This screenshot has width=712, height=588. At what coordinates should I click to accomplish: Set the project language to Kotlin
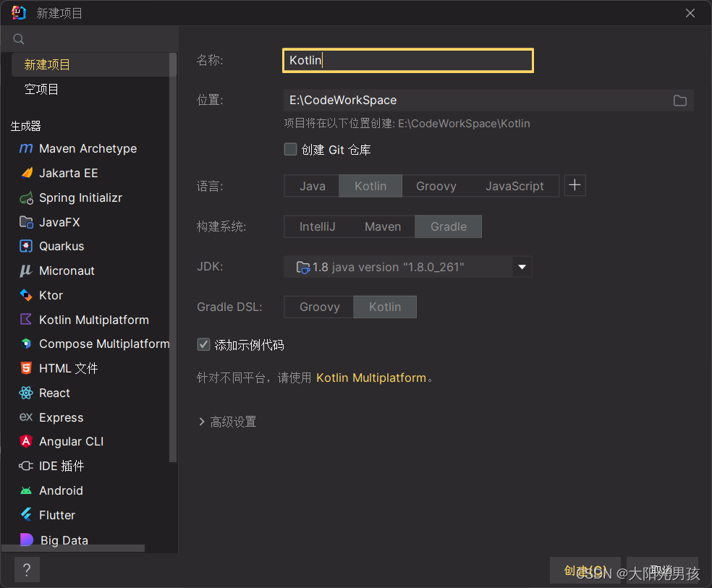[x=370, y=186]
